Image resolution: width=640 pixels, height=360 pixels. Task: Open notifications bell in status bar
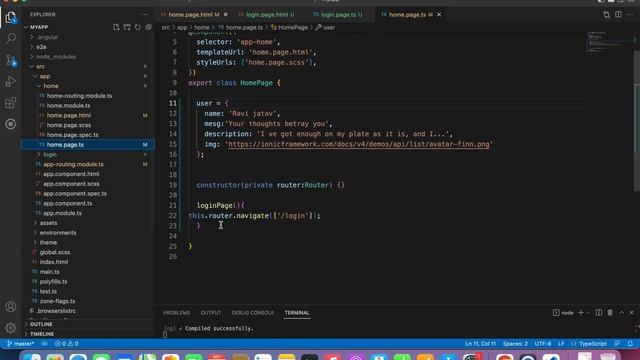pyautogui.click(x=630, y=344)
